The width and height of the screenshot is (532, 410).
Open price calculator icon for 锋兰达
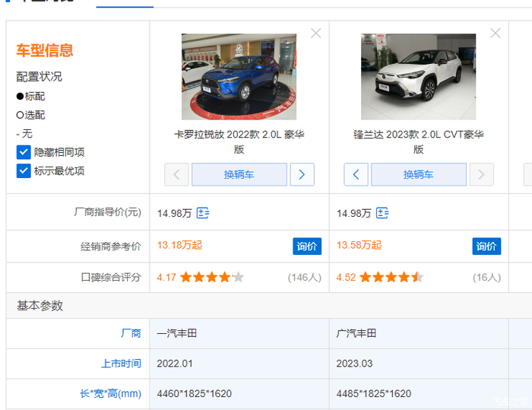[x=382, y=213]
